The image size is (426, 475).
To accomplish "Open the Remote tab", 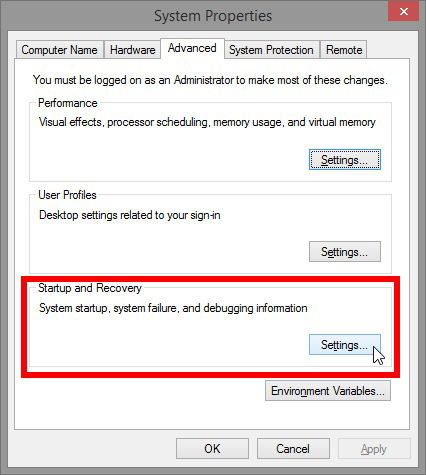I will pyautogui.click(x=344, y=50).
